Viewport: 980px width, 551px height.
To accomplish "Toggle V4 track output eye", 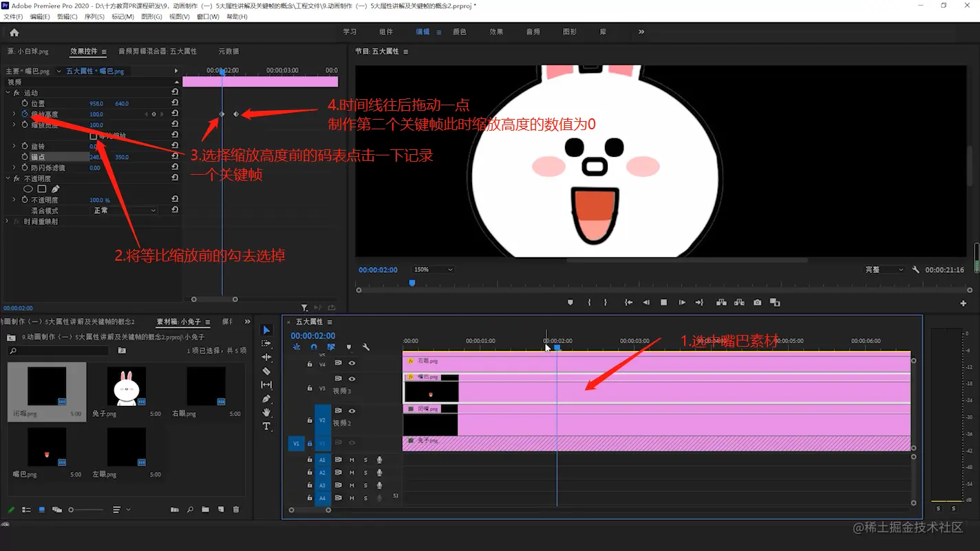I will point(352,363).
